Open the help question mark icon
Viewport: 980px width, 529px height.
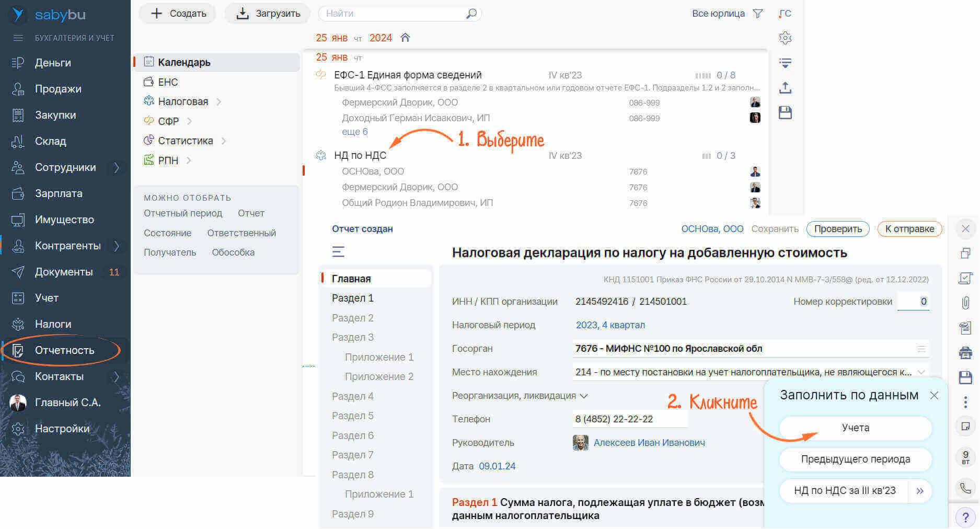point(965,517)
